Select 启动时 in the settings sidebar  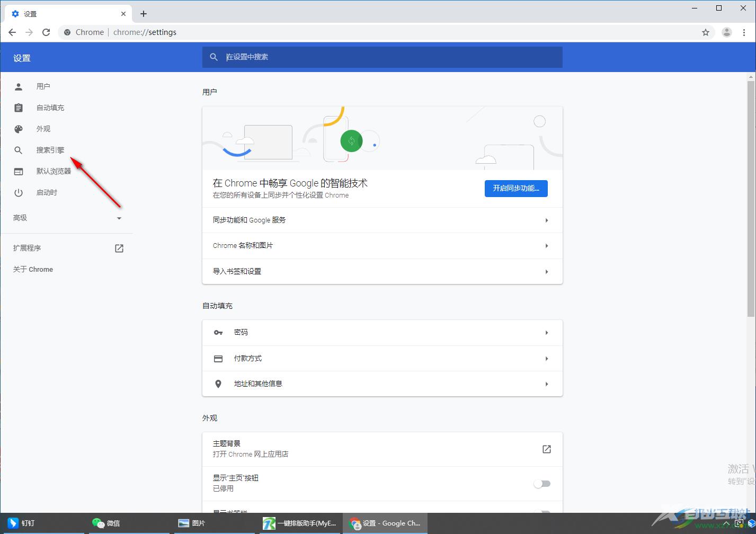(x=47, y=192)
